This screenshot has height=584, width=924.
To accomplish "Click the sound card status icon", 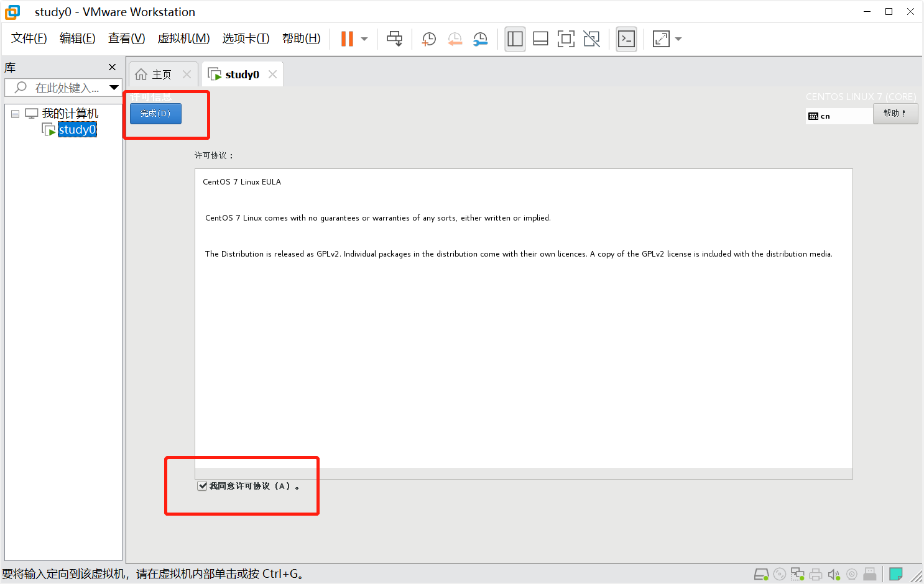I will (834, 574).
